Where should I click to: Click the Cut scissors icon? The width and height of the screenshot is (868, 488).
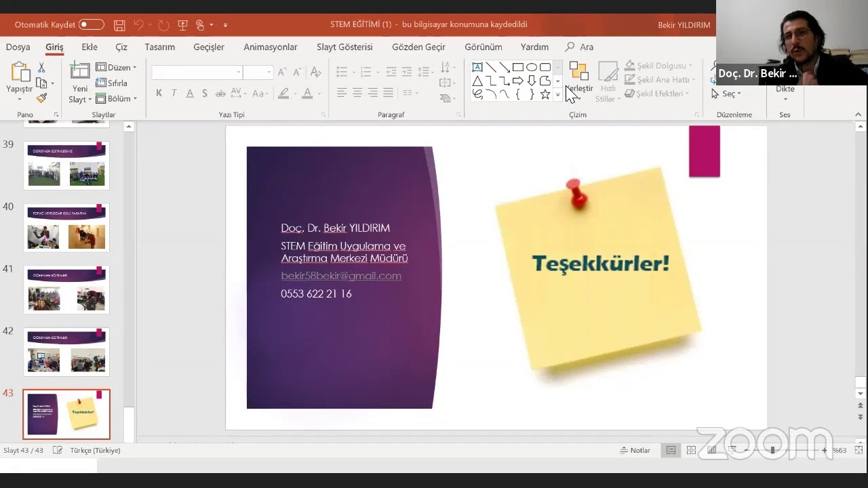[x=41, y=68]
